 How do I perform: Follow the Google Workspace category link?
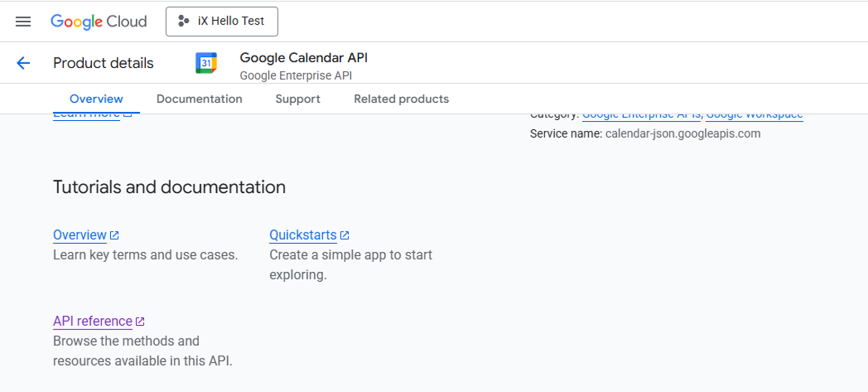[754, 116]
